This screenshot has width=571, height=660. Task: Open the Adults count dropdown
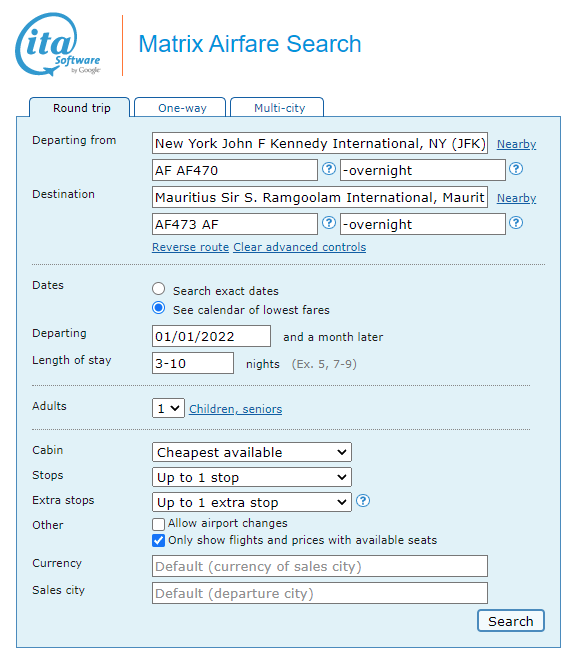tap(168, 408)
